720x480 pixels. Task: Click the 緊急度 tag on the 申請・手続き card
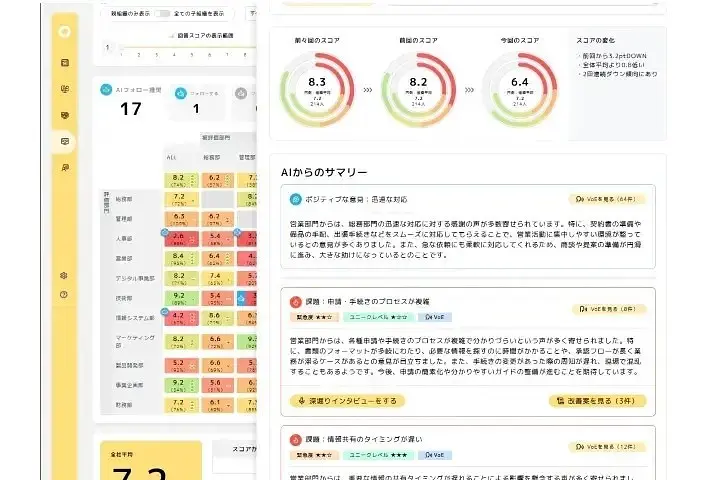click(x=315, y=317)
